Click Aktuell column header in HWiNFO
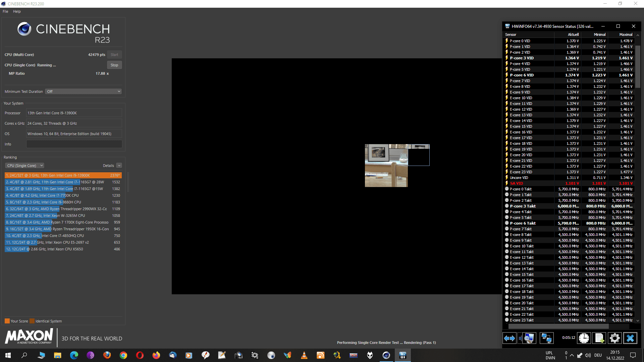644x362 pixels. point(568,35)
